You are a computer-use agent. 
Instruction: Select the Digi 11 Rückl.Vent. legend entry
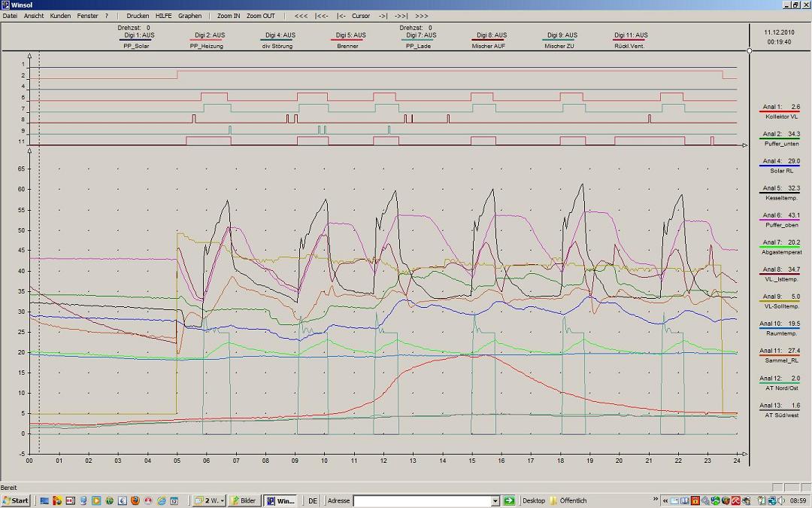point(630,41)
